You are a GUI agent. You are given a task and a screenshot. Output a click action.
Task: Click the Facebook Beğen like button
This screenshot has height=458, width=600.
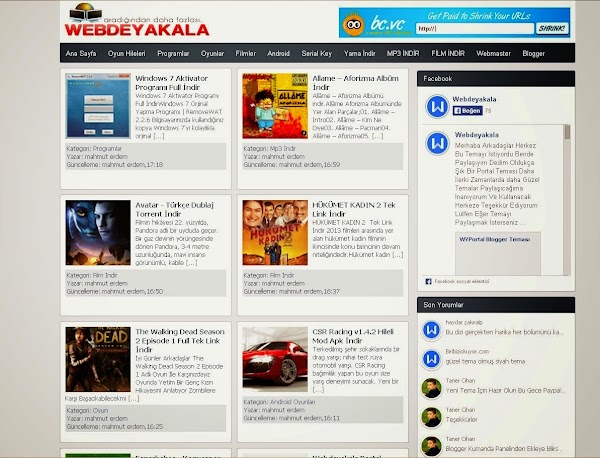[x=467, y=111]
